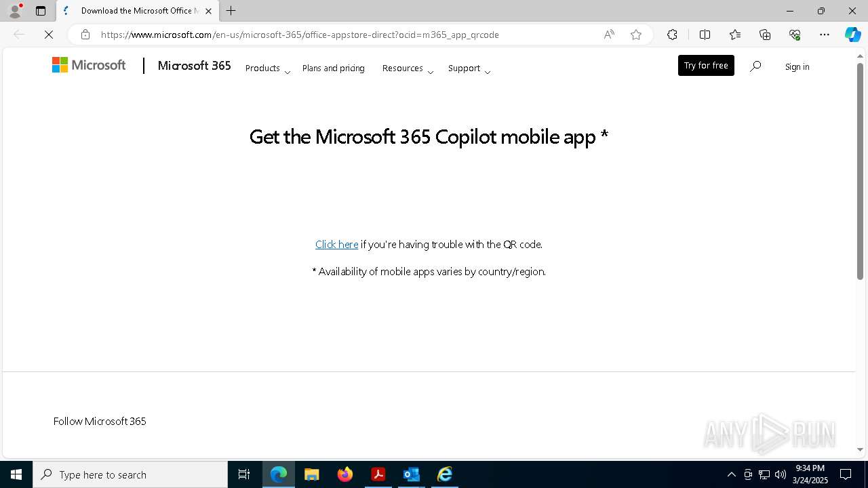
Task: Open Browser essentials heart icon
Action: (795, 35)
